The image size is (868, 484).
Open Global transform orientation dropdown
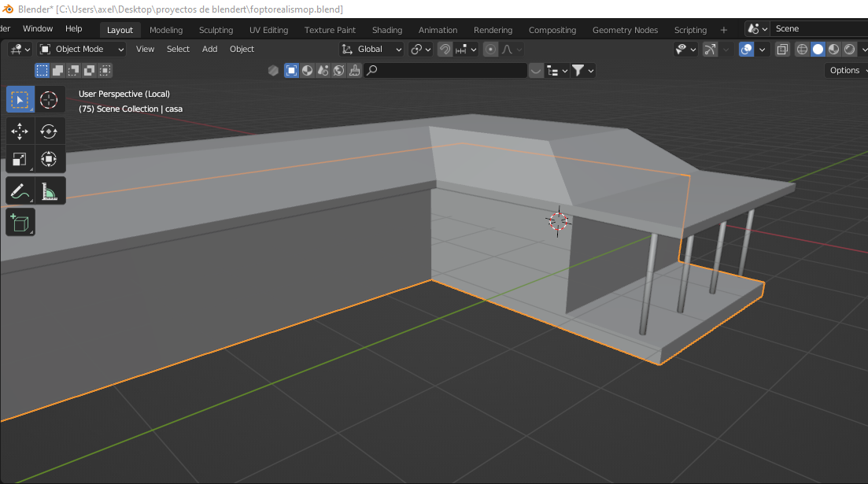(x=371, y=50)
